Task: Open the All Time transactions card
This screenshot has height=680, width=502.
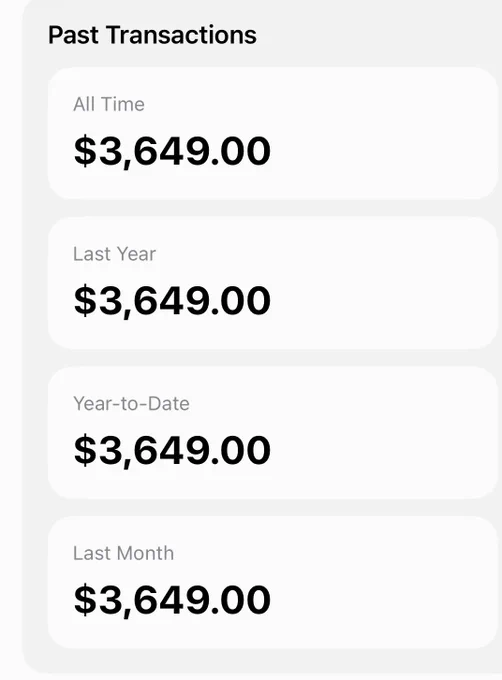Action: pos(273,133)
